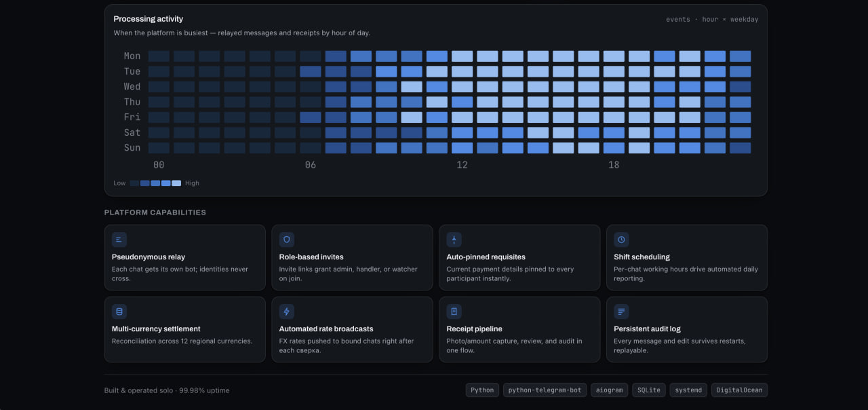This screenshot has height=410, width=868.
Task: Select the DigitalOcean tag
Action: 740,390
